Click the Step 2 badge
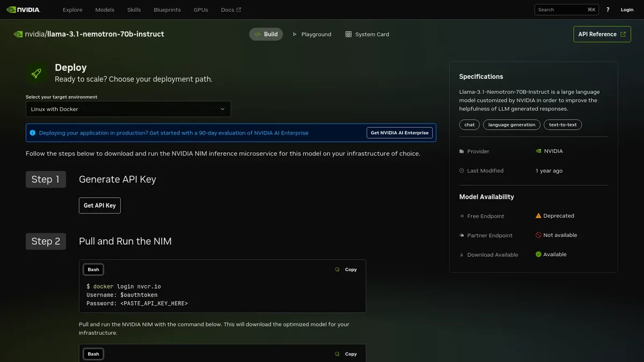The image size is (644, 362). pyautogui.click(x=46, y=241)
